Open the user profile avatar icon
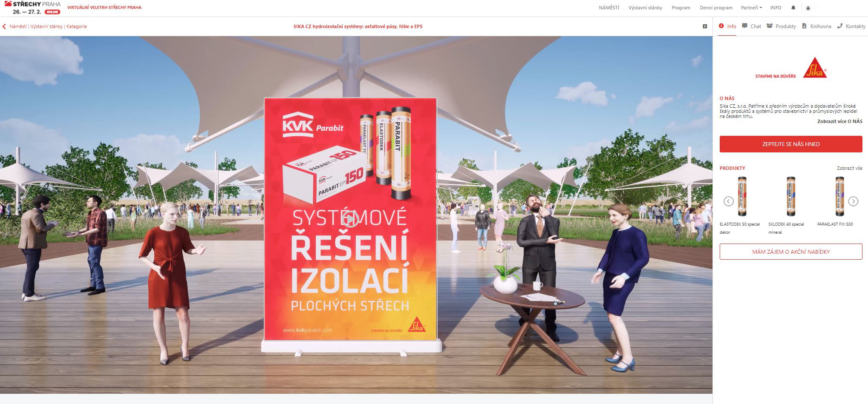868x404 pixels. click(x=808, y=8)
